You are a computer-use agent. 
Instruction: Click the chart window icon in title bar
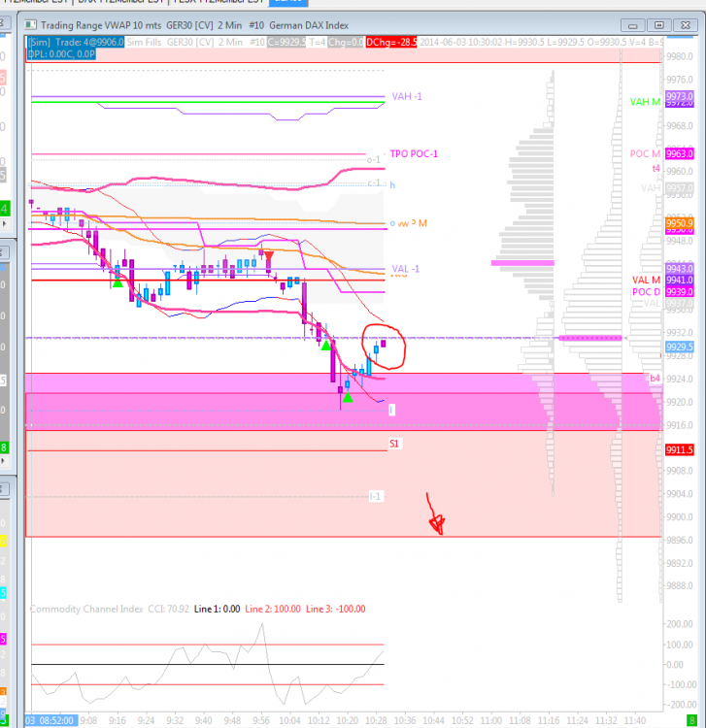point(30,24)
